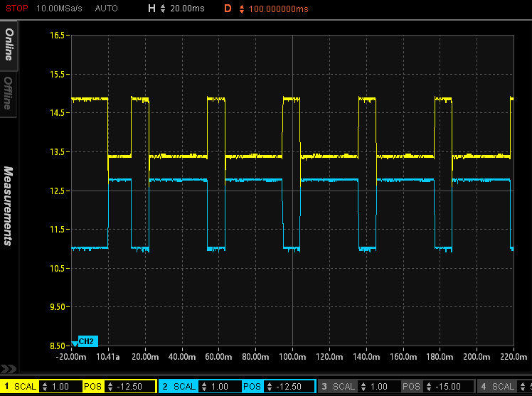Adjust horizontal timebase H stepper arrows
Screen dimensions: 532x396
coord(163,9)
